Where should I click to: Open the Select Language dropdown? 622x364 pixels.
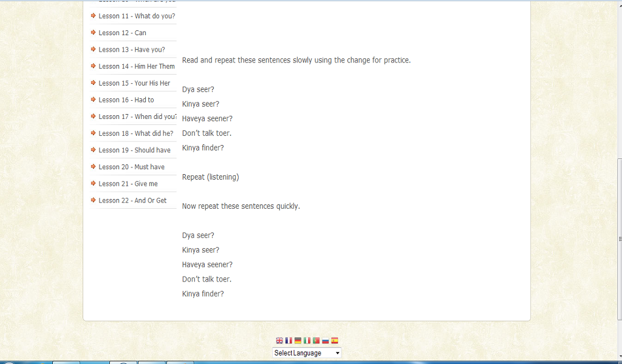pos(307,353)
